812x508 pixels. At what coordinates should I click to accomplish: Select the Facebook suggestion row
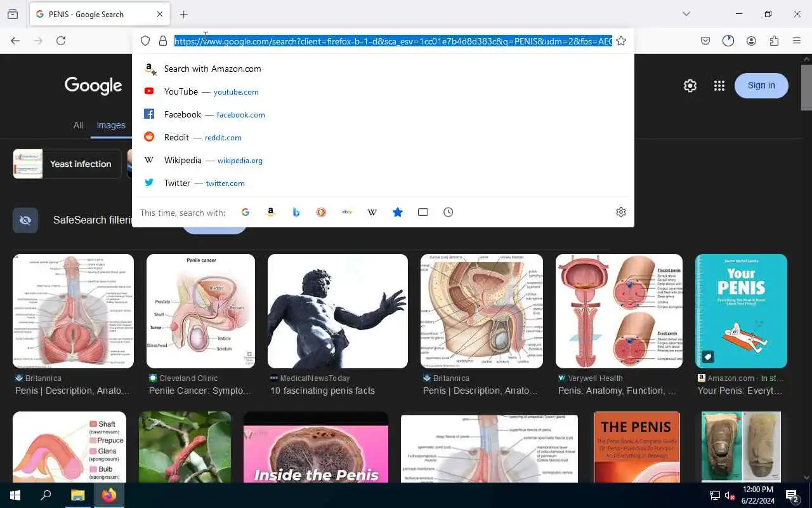pyautogui.click(x=383, y=114)
